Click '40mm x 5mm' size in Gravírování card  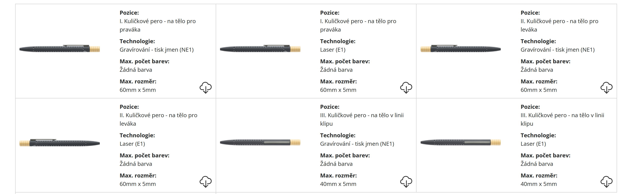coord(338,184)
